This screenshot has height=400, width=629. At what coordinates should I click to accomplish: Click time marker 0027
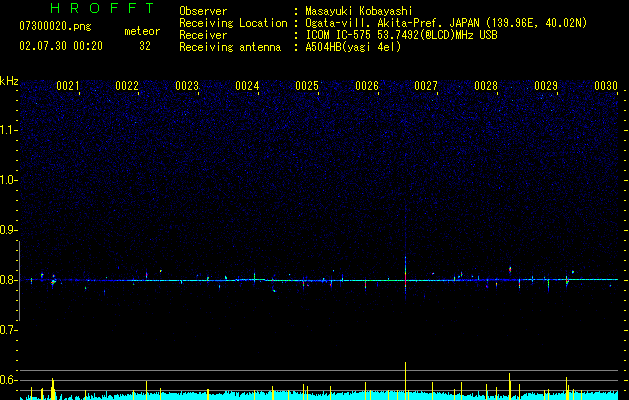click(x=426, y=86)
